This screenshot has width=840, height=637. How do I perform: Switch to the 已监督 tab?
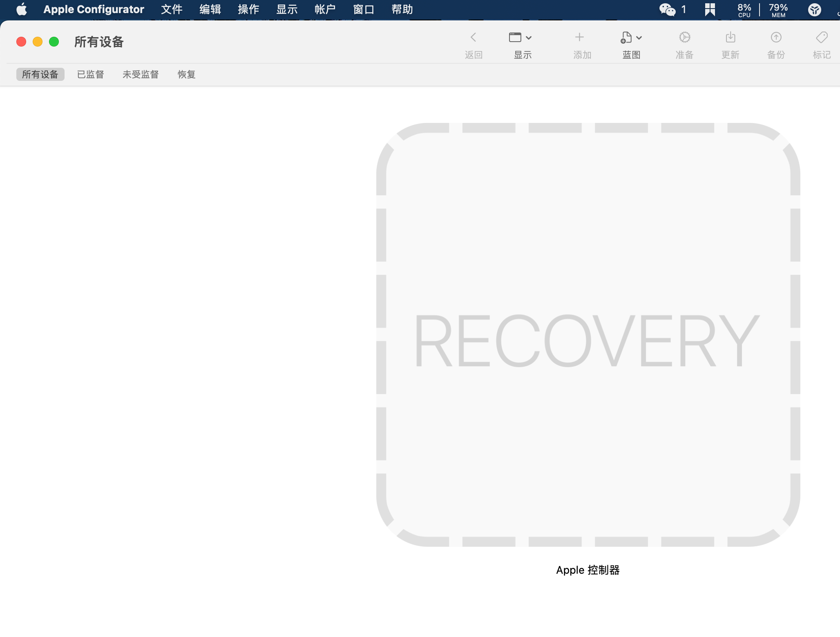coord(91,74)
